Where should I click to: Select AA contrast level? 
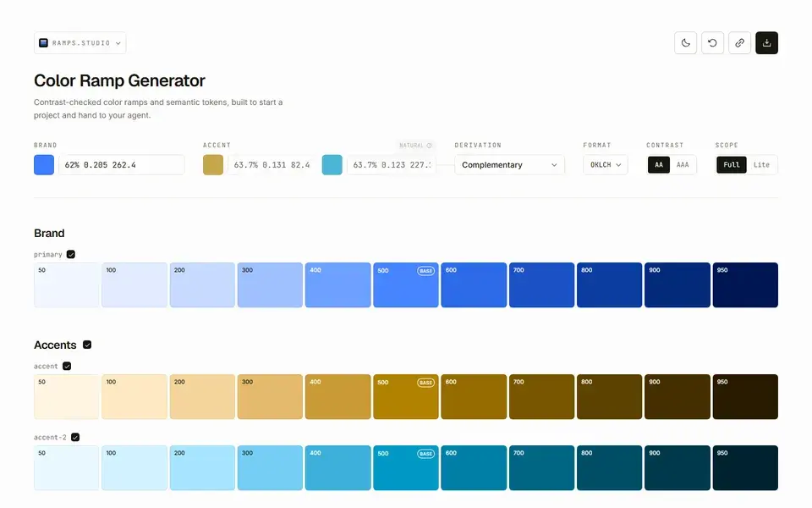tap(659, 165)
